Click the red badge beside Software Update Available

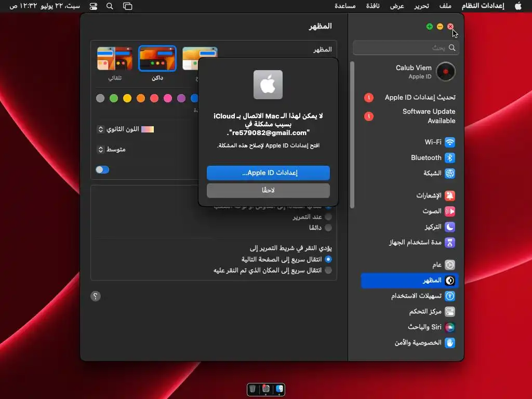tap(369, 116)
